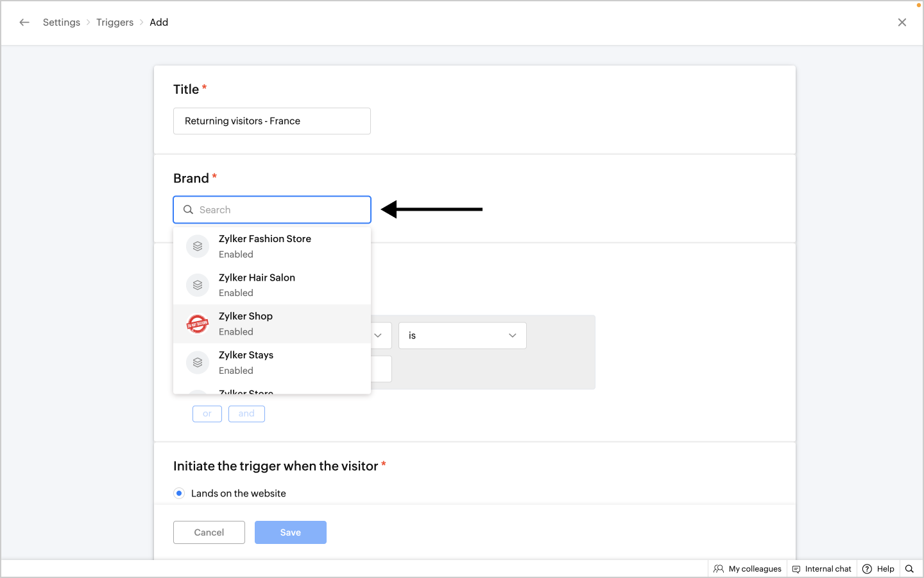Click the Zylker Stays layers icon
924x578 pixels.
198,363
